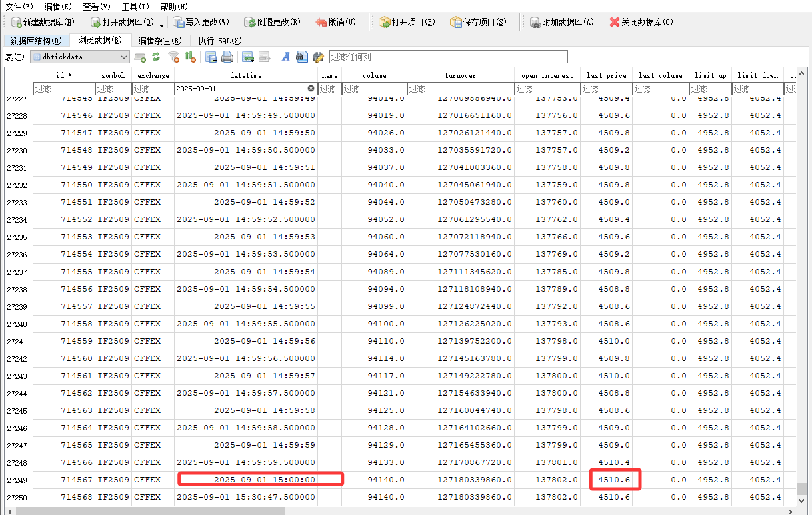Click the 过滤任何列 filter-any-column field
Viewport: 812px width, 515px height.
click(448, 57)
